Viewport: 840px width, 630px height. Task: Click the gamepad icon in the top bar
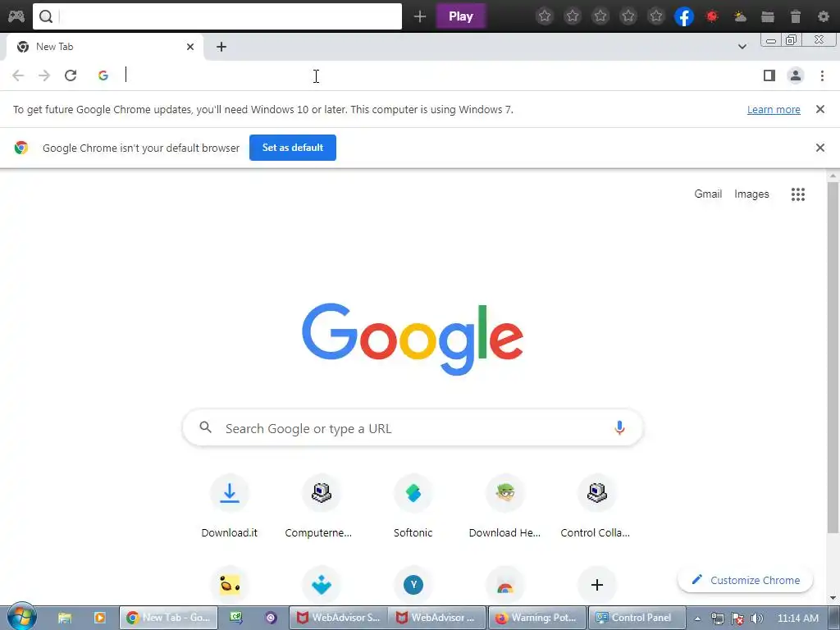pos(16,16)
